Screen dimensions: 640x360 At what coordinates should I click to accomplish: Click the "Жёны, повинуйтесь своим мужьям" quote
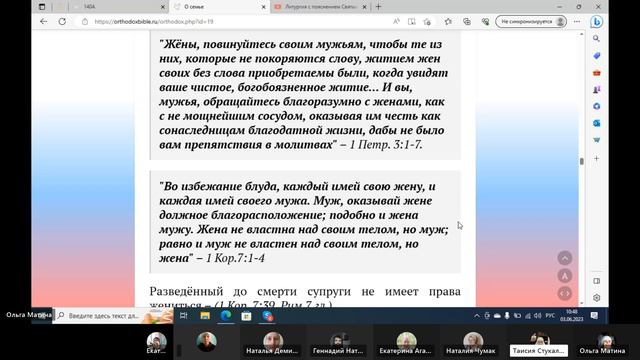(x=305, y=95)
